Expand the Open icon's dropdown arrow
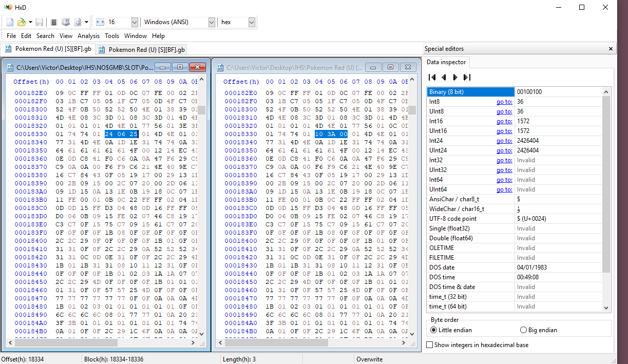This screenshot has height=364, width=628. [30, 22]
